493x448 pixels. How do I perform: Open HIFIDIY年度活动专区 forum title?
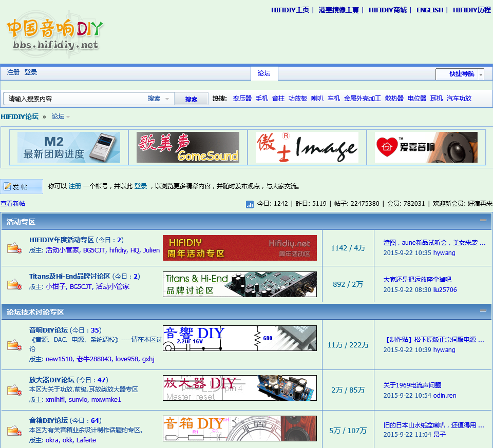point(62,240)
